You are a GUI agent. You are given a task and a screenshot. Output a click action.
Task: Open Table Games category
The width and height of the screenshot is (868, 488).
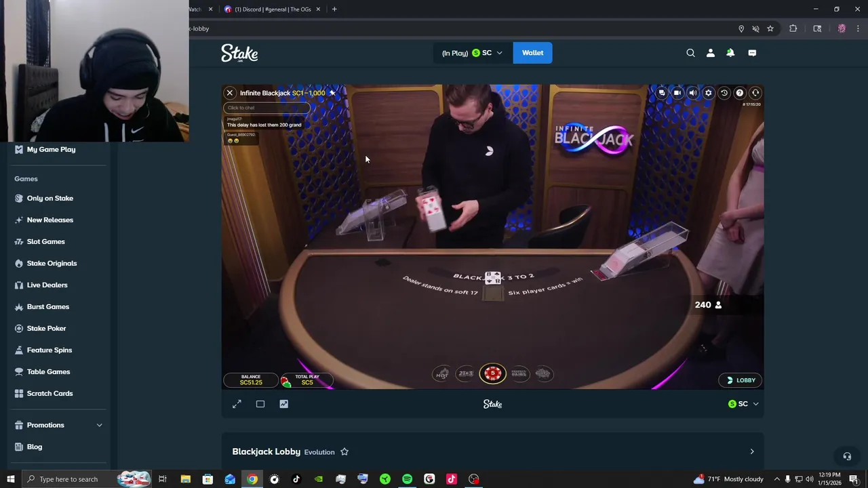(x=48, y=371)
